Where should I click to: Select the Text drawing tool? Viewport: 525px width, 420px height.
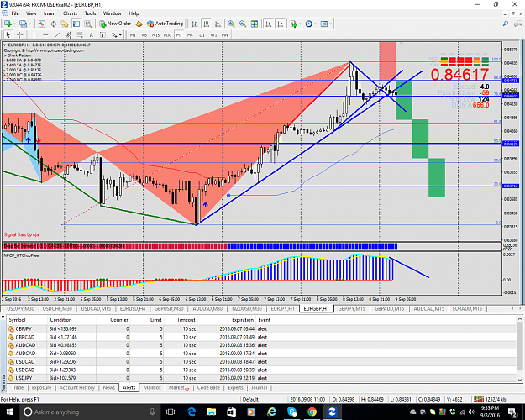[x=91, y=34]
